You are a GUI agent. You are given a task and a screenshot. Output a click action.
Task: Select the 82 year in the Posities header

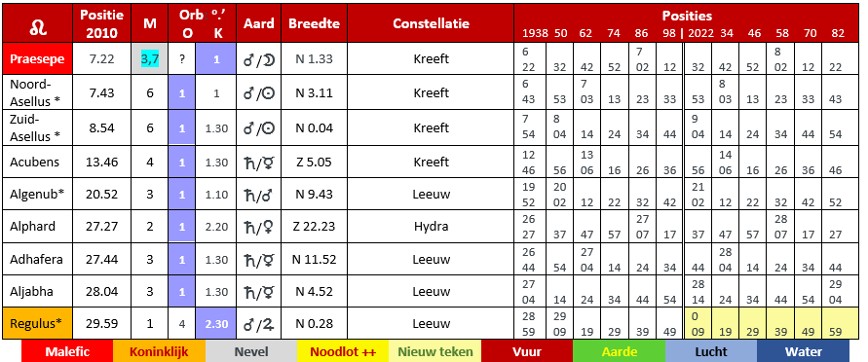tap(838, 33)
